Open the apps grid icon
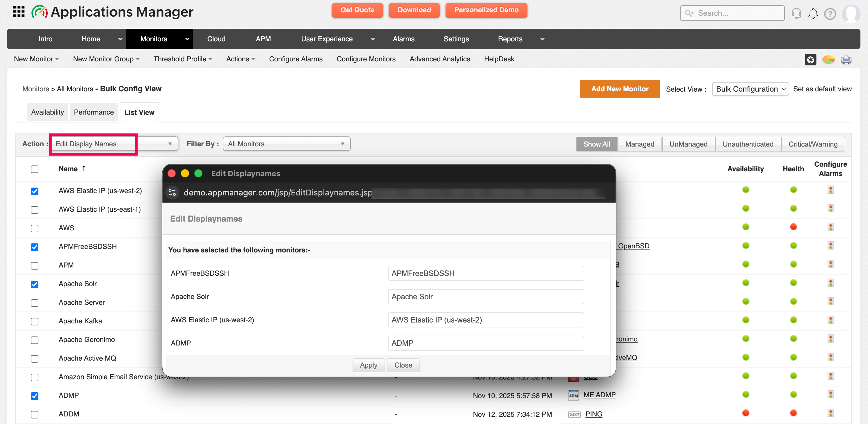868x424 pixels. point(19,11)
